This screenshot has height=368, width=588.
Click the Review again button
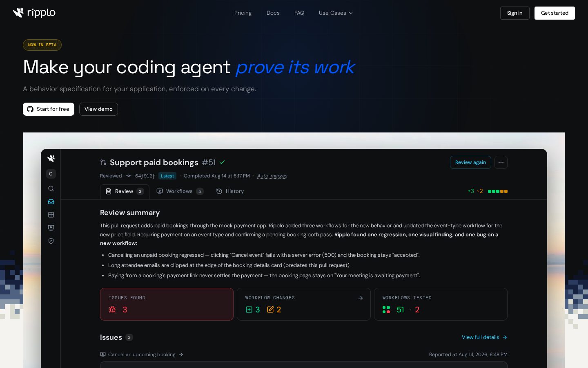(470, 162)
